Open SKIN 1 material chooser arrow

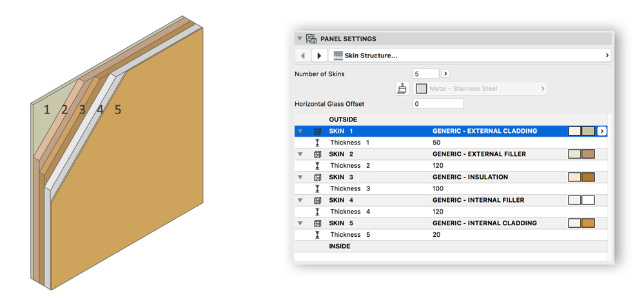(602, 131)
